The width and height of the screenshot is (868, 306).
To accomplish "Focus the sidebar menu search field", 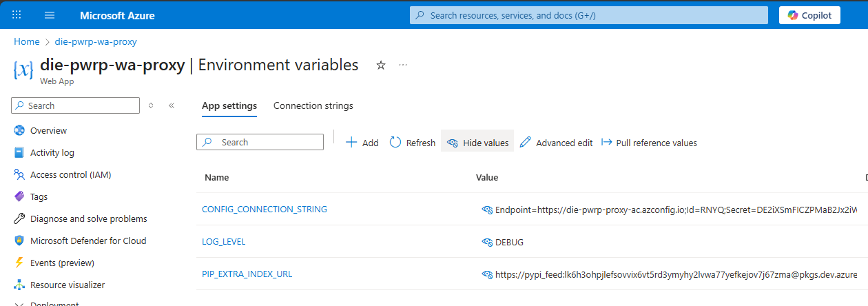I will [x=76, y=105].
